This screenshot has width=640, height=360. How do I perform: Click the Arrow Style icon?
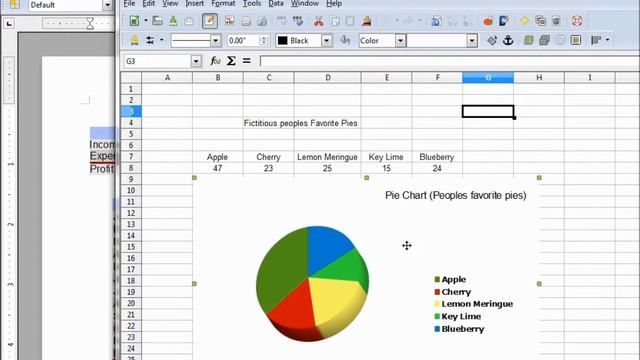[150, 40]
